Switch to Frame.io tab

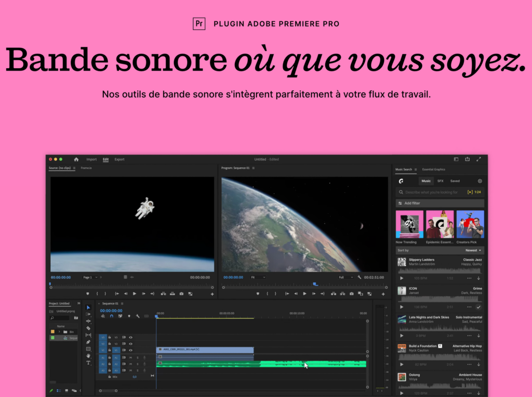(86, 168)
